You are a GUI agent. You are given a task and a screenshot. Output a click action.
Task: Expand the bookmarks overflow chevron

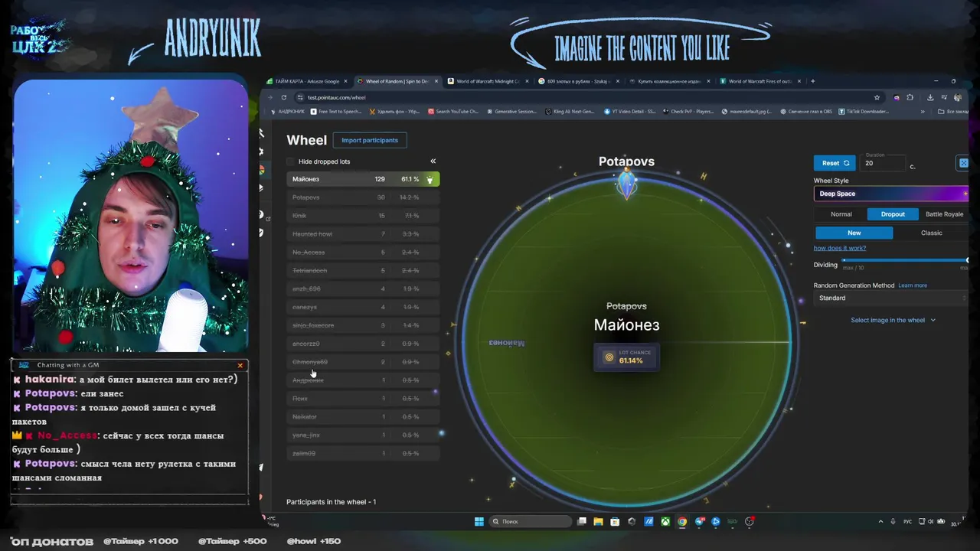922,112
